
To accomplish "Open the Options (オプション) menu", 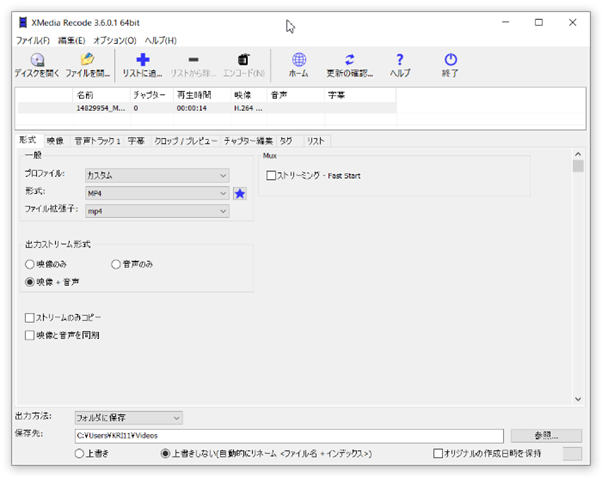I will click(x=115, y=40).
